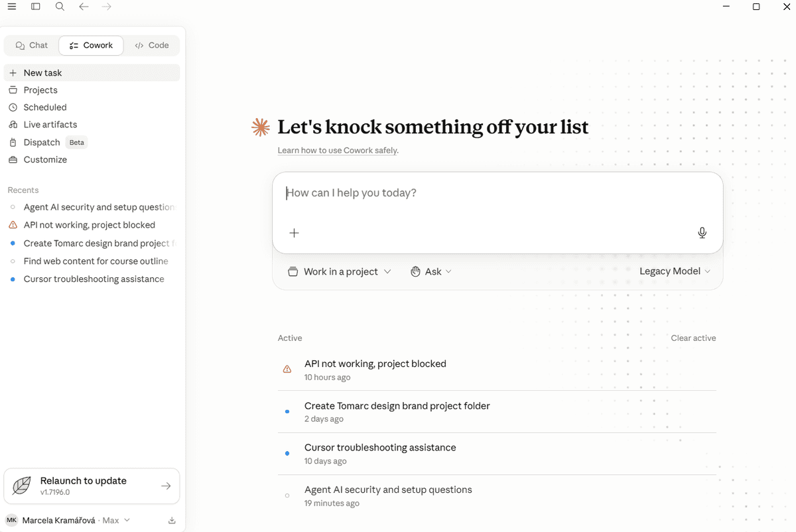796x532 pixels.
Task: Click the search magnifier icon
Action: pos(60,7)
